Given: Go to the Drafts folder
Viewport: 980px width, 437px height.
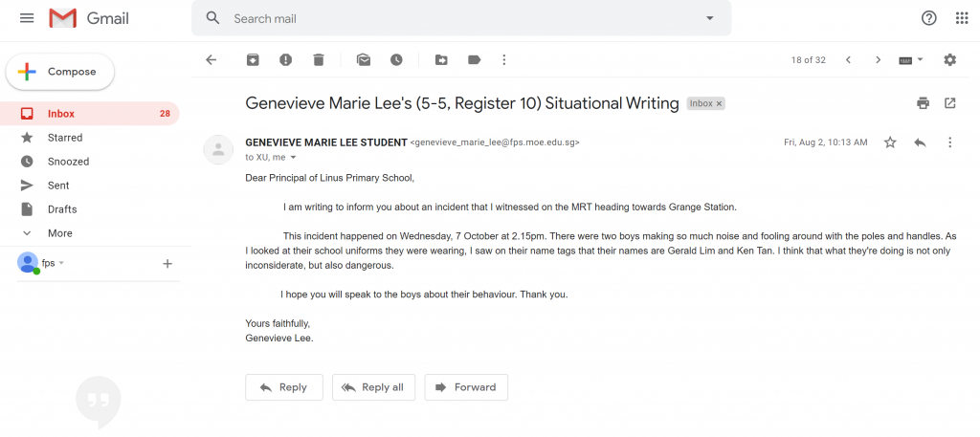Looking at the screenshot, I should (x=62, y=209).
